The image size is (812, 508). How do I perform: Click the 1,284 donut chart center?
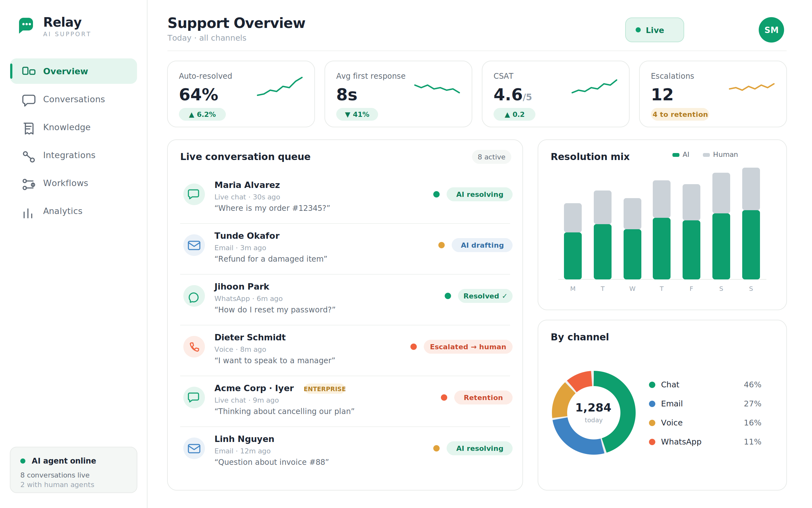tap(593, 412)
